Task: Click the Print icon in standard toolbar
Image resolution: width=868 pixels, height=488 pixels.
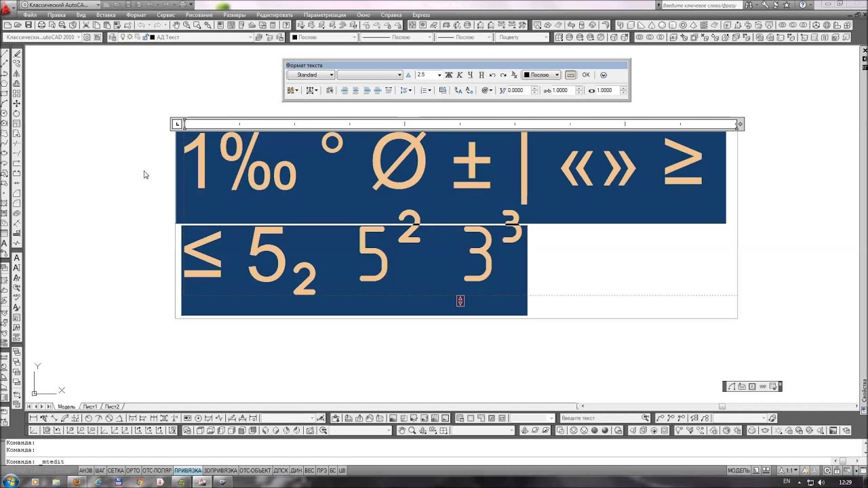Action: (41, 25)
